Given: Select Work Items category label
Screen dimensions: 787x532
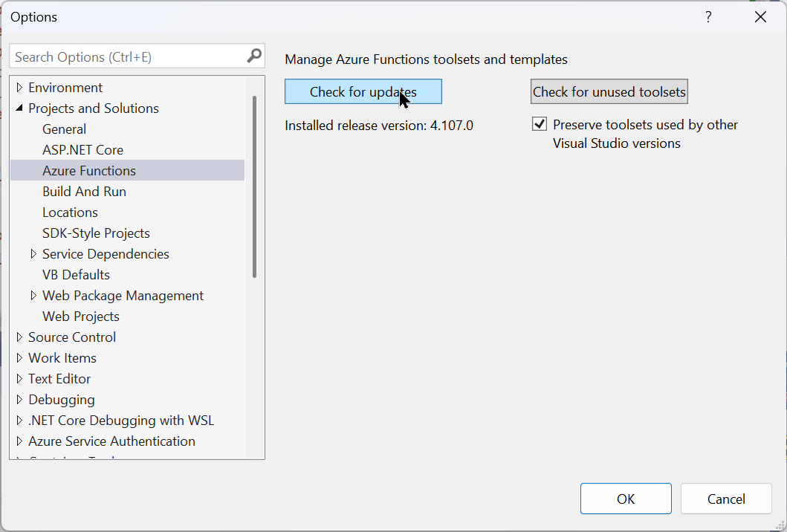Looking at the screenshot, I should point(62,358).
